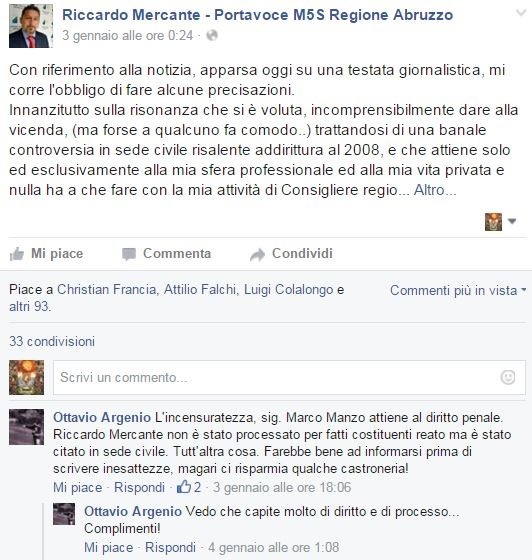Open Riccardo Mercante's profile picture
The height and width of the screenshot is (560, 532).
(x=31, y=26)
